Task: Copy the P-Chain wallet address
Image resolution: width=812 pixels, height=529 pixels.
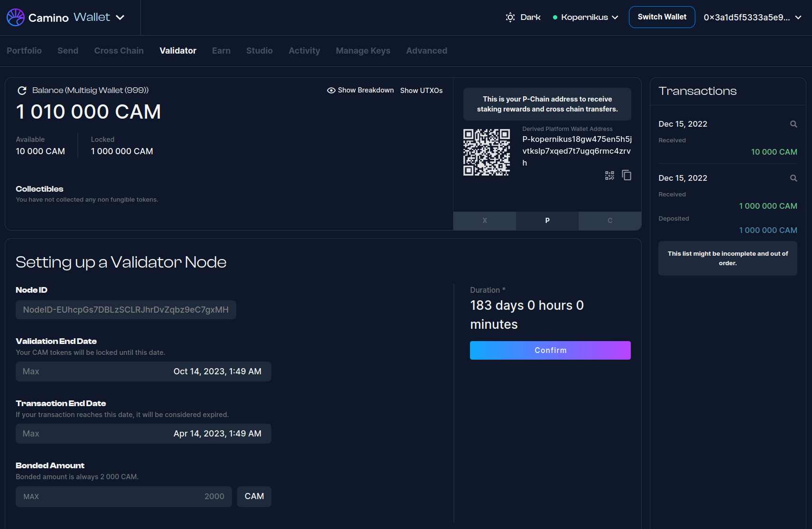Action: (627, 176)
